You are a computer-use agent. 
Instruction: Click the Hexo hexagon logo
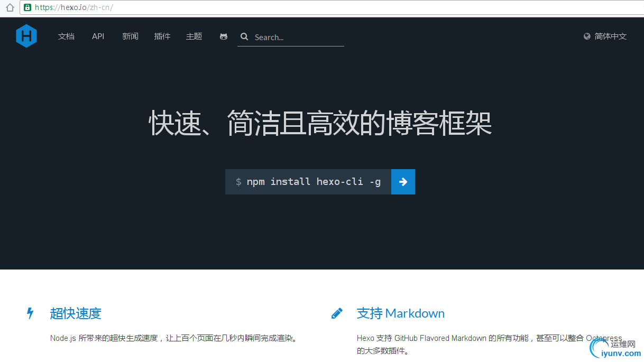click(26, 36)
